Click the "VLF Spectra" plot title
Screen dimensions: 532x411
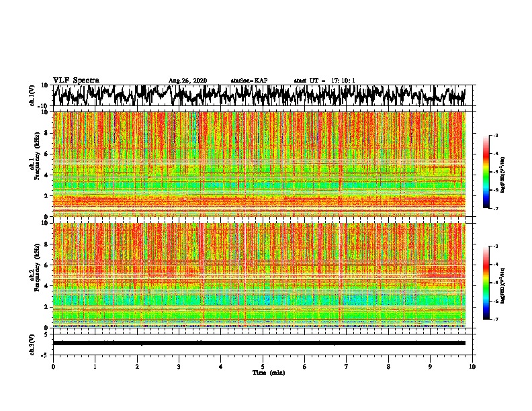pos(76,80)
